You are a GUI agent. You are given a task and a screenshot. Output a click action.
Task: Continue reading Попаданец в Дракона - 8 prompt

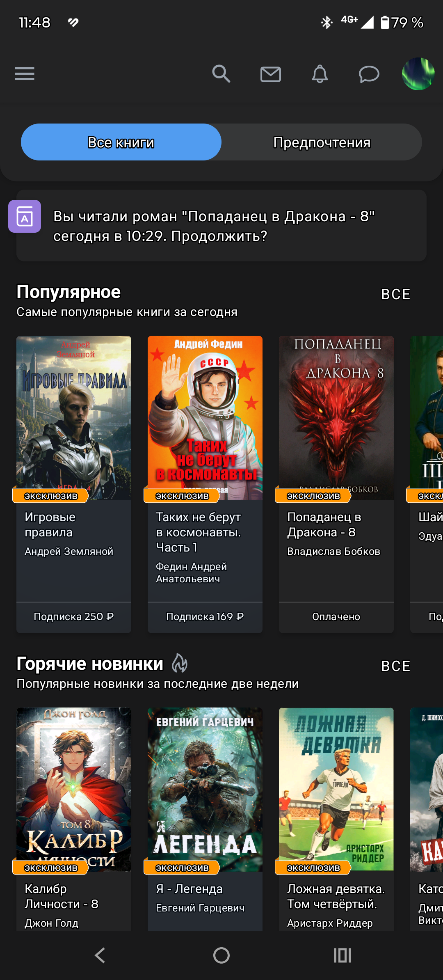tap(221, 226)
